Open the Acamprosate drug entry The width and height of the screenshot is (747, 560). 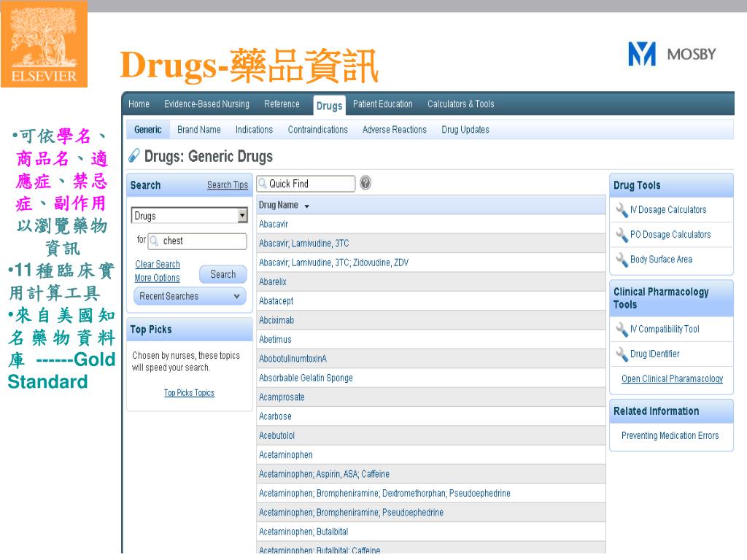pyautogui.click(x=282, y=397)
